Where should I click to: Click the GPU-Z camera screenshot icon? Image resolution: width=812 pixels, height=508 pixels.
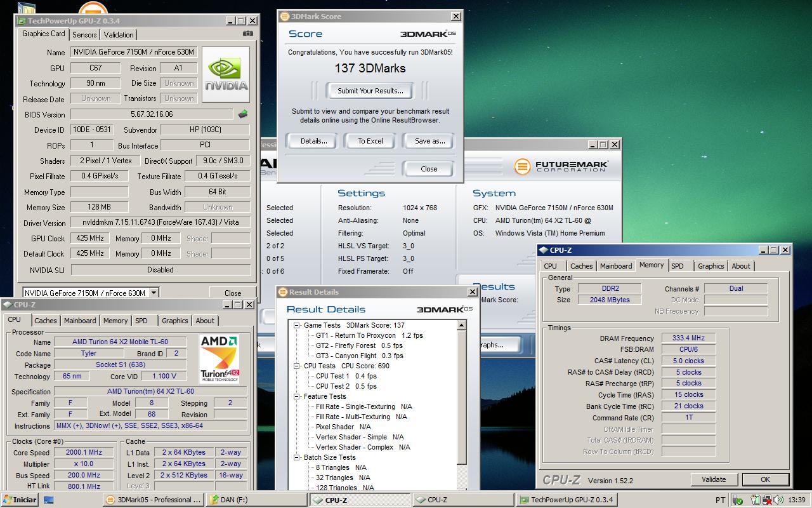click(248, 34)
